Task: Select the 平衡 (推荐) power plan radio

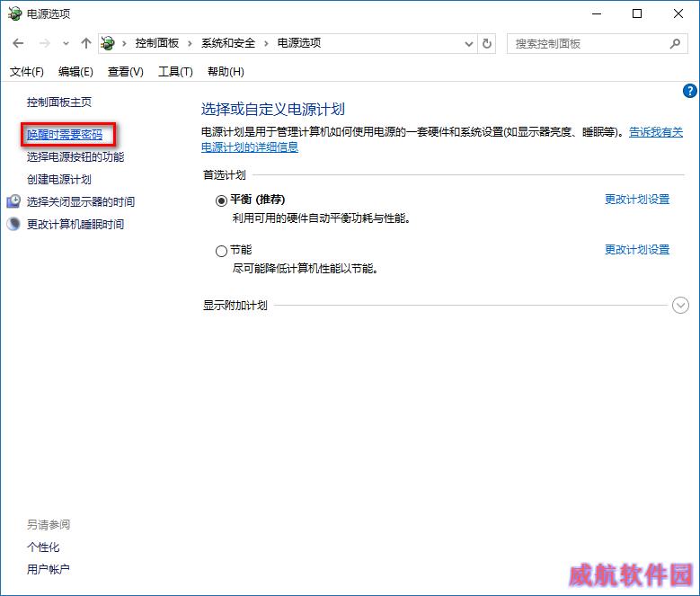Action: coord(221,200)
